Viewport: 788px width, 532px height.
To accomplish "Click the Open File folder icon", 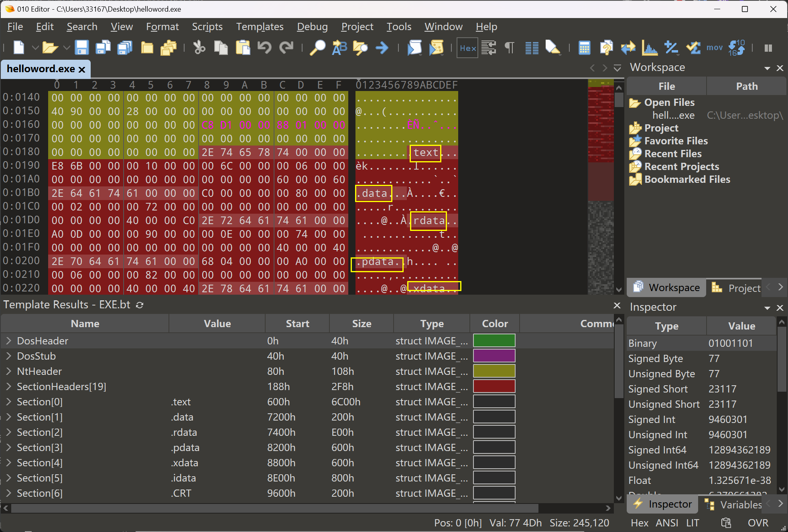I will 50,48.
